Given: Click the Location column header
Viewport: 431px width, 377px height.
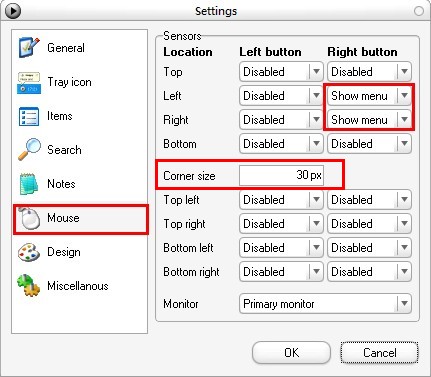Looking at the screenshot, I should (188, 52).
